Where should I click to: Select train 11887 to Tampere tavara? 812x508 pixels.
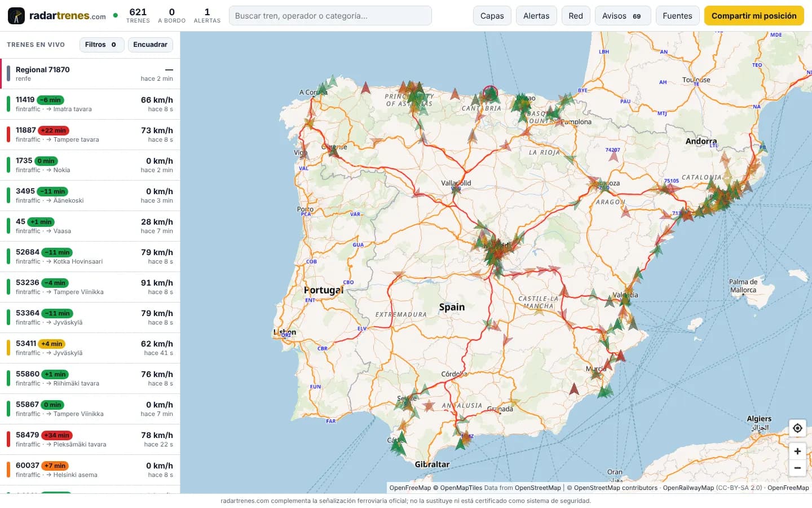[x=90, y=135]
